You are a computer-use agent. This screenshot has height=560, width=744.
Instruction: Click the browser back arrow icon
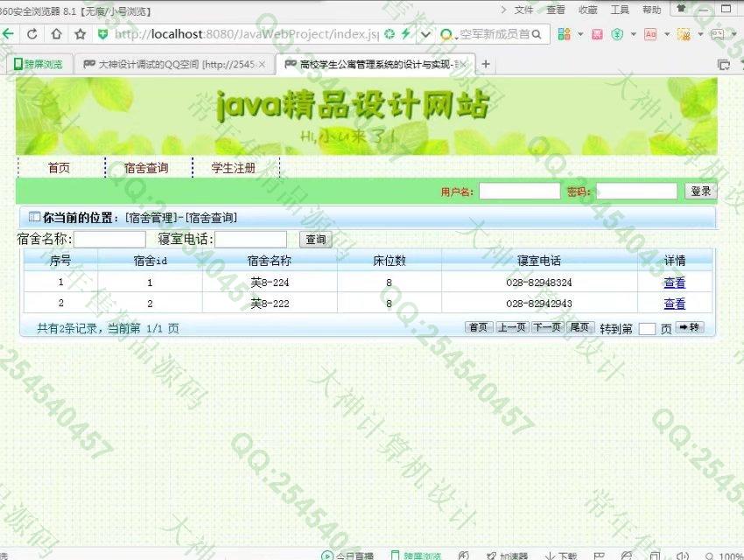(8, 34)
